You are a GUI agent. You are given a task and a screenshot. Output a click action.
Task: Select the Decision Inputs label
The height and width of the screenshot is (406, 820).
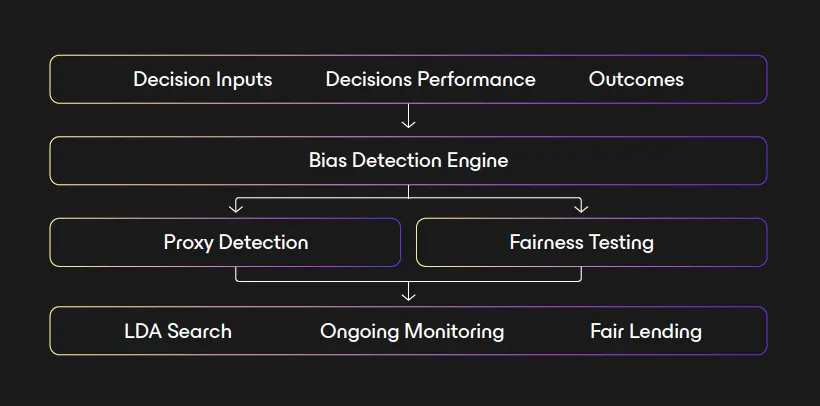202,79
